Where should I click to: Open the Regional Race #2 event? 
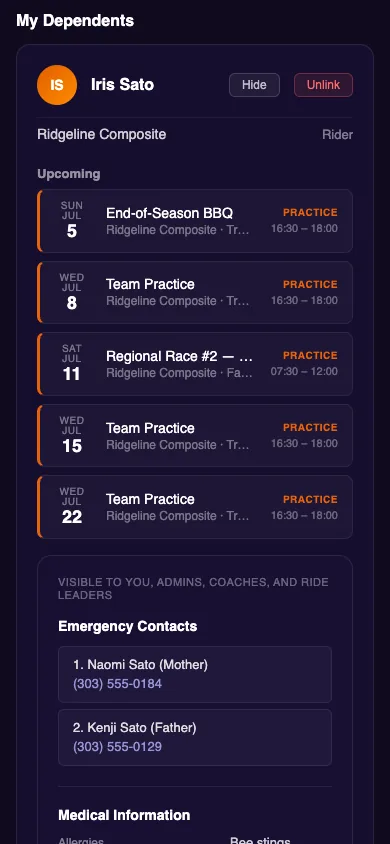[x=195, y=364]
